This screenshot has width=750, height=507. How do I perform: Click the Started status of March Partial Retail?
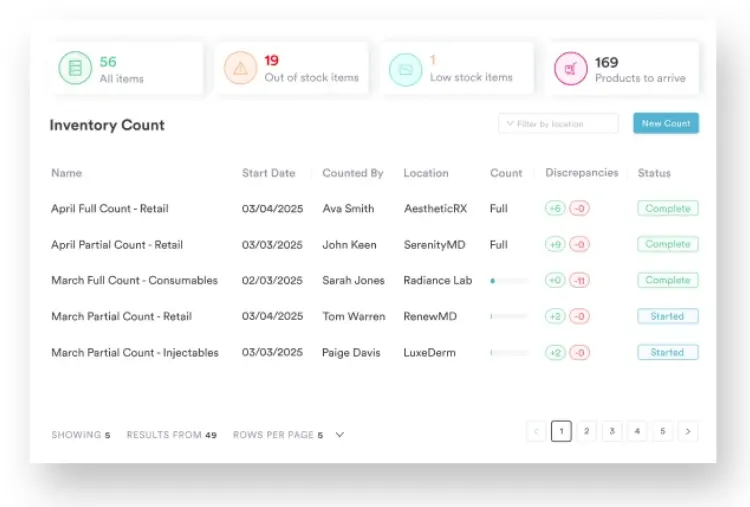pos(668,316)
